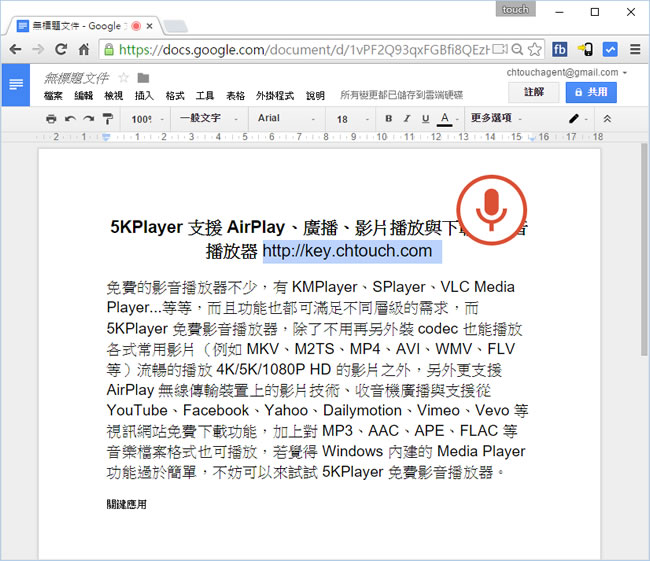Open the 插入 menu

[x=144, y=96]
